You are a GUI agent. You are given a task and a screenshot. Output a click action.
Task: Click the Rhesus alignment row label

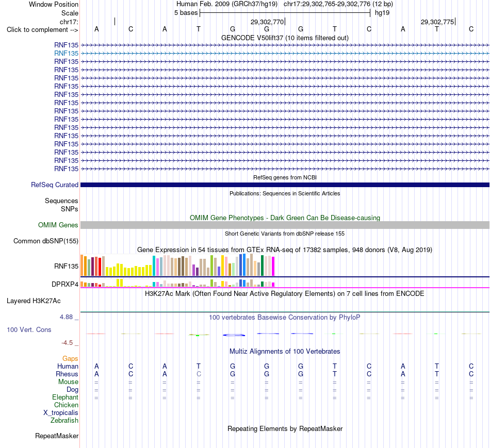tap(67, 374)
